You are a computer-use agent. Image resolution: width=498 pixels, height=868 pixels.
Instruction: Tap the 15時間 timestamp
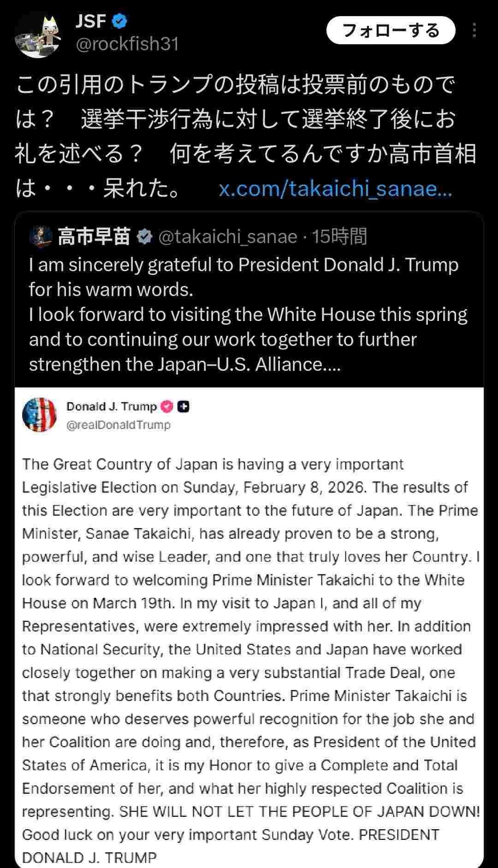(339, 237)
